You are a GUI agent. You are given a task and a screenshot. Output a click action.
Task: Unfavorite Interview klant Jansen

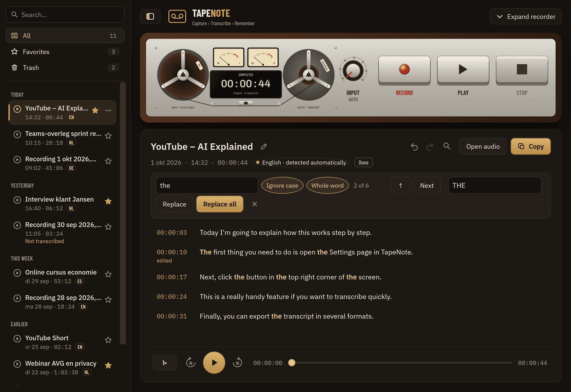click(108, 201)
